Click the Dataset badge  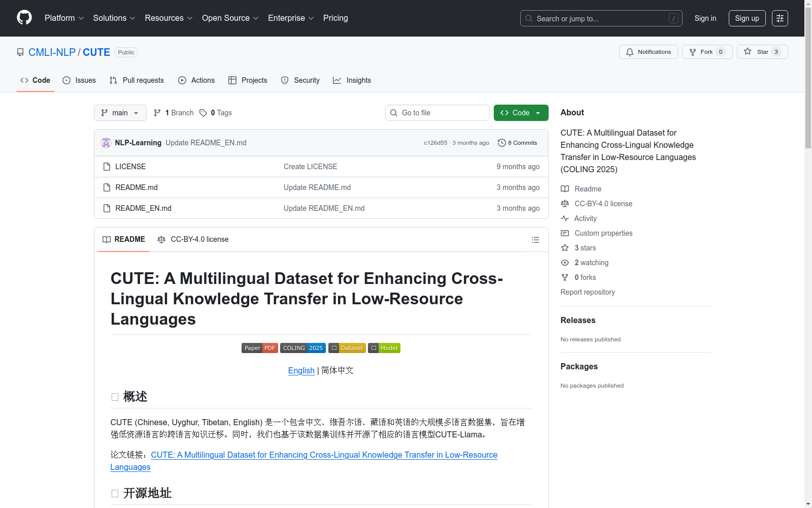pos(347,348)
